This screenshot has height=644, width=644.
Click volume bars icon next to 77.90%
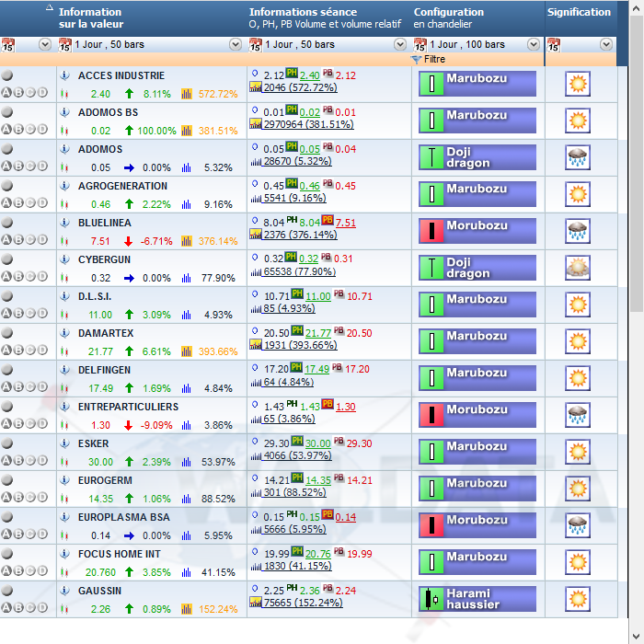(187, 278)
